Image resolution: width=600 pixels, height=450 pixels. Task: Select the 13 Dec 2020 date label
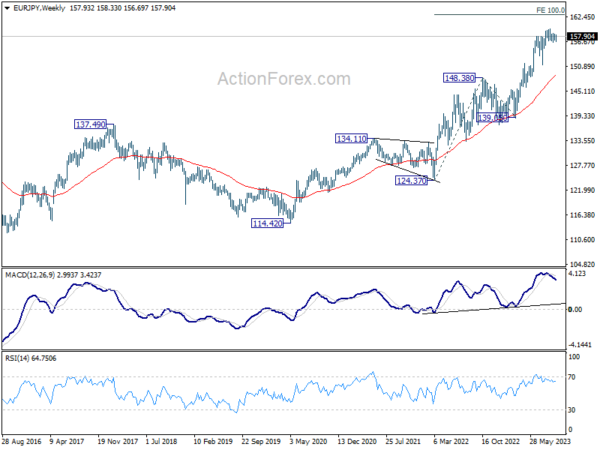357,442
